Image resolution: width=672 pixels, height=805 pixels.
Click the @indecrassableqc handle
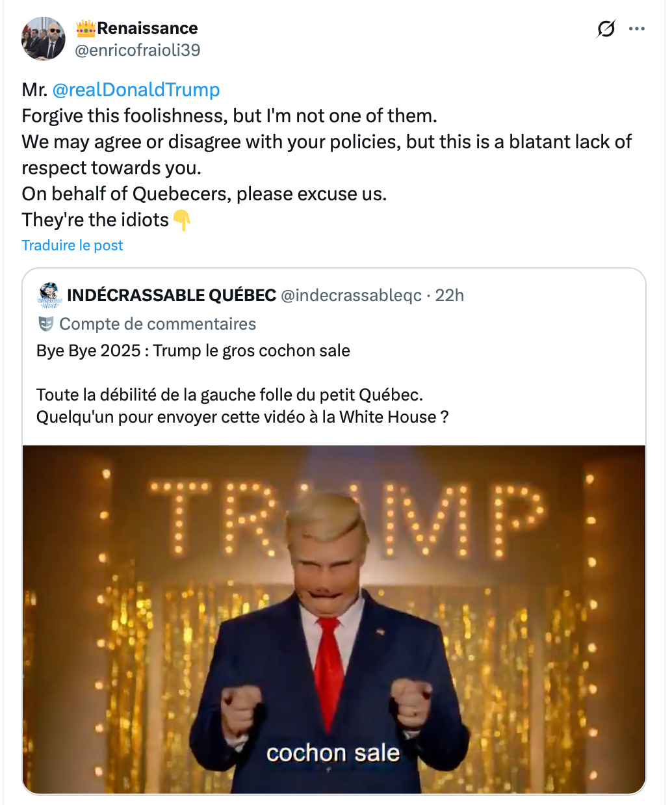tap(351, 295)
